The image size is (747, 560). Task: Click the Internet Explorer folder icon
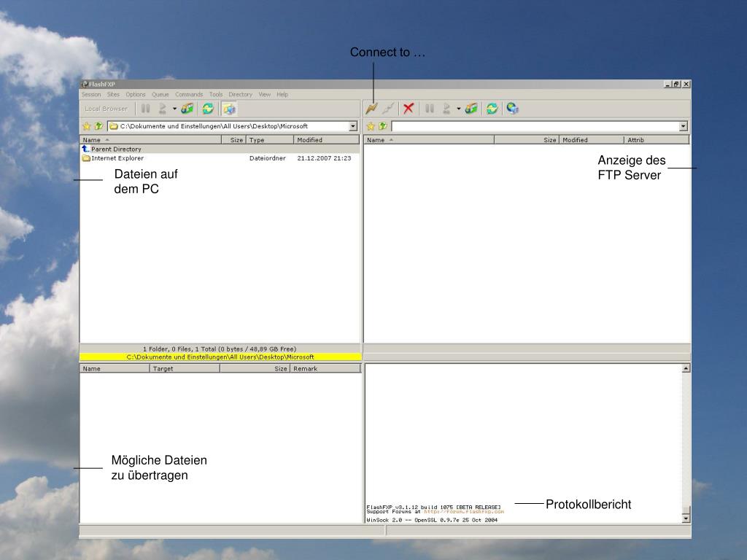pos(86,158)
